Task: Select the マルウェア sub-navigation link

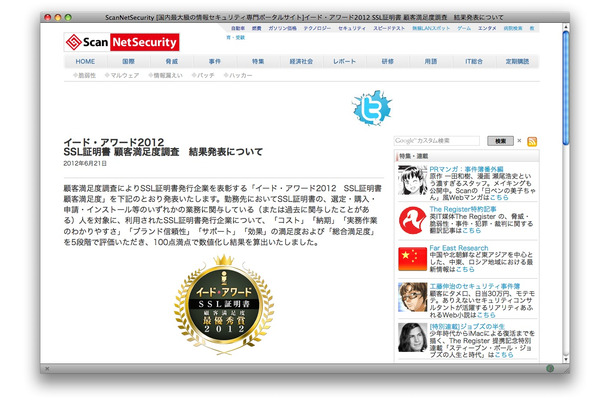Action: [122, 75]
